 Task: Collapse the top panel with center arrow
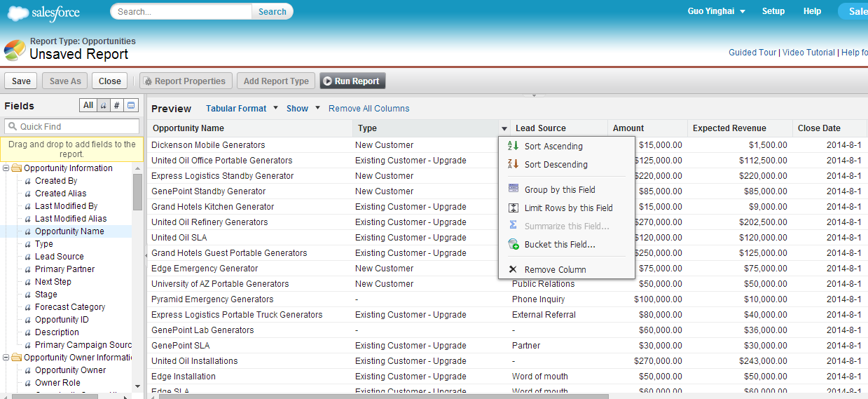coord(534,95)
